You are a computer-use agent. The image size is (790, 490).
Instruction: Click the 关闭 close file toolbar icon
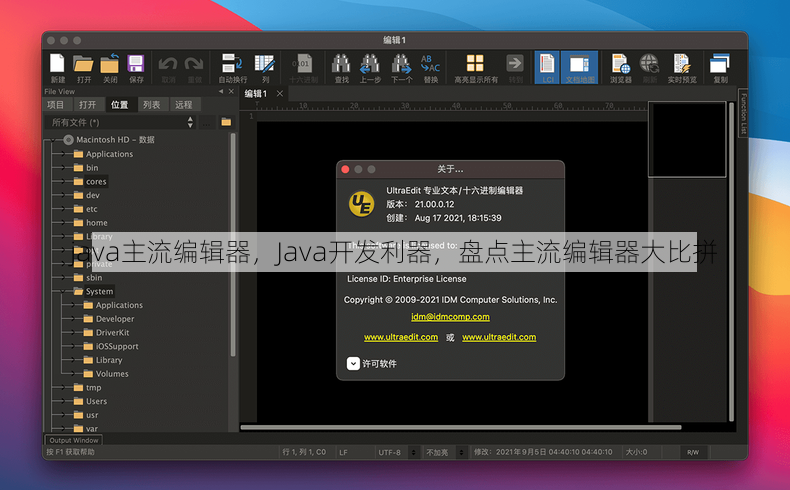[110, 63]
